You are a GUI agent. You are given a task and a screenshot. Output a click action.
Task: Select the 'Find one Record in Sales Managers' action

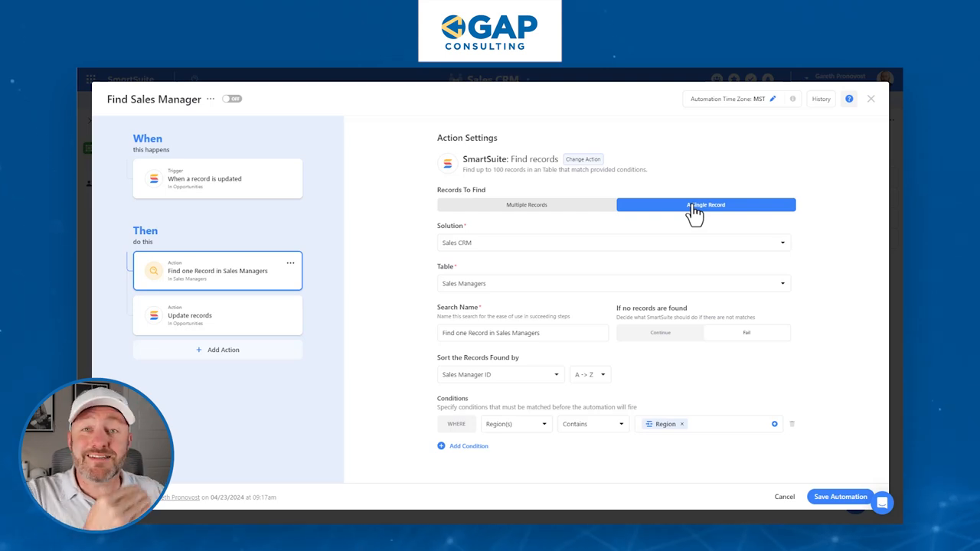(x=217, y=270)
